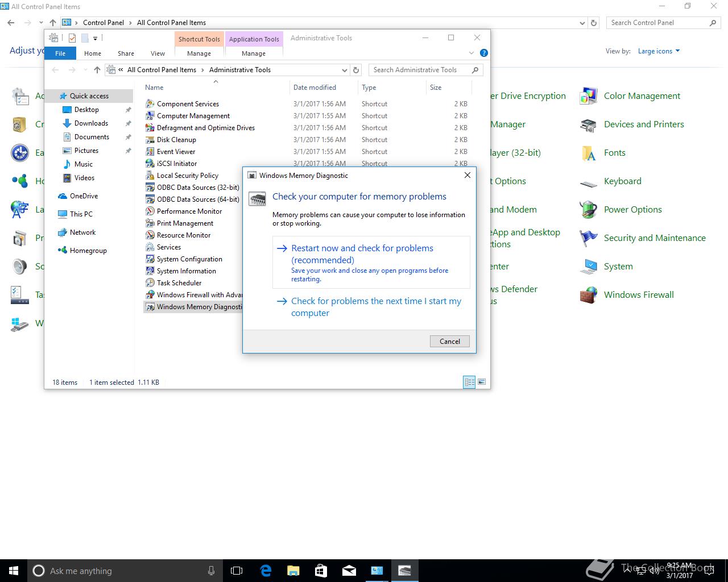Click the Windows Firewall control panel icon
Viewport: 728px width, 582px height.
pos(588,295)
